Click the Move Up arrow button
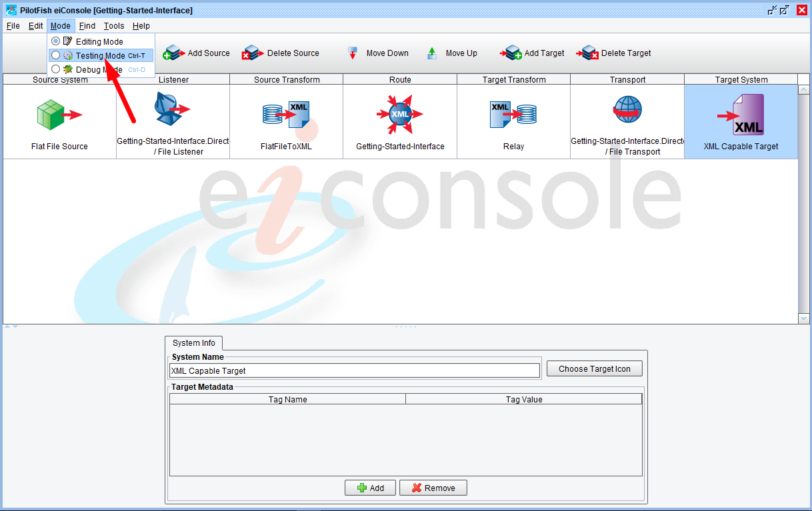Image resolution: width=812 pixels, height=511 pixels. 453,53
